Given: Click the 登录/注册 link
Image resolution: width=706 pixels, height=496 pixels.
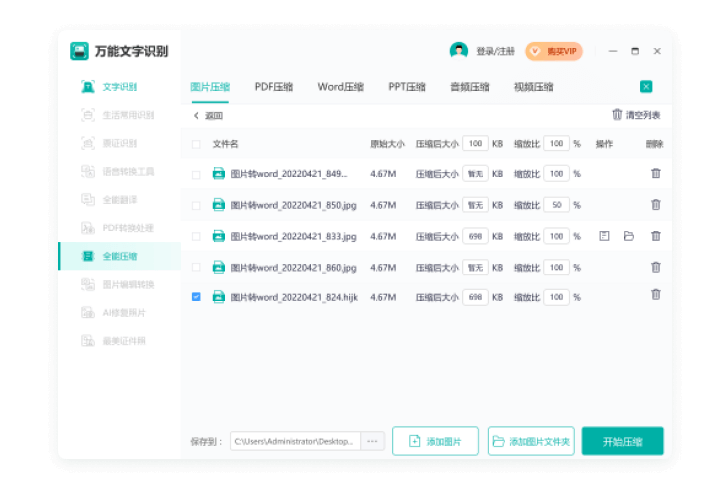Looking at the screenshot, I should click(495, 51).
